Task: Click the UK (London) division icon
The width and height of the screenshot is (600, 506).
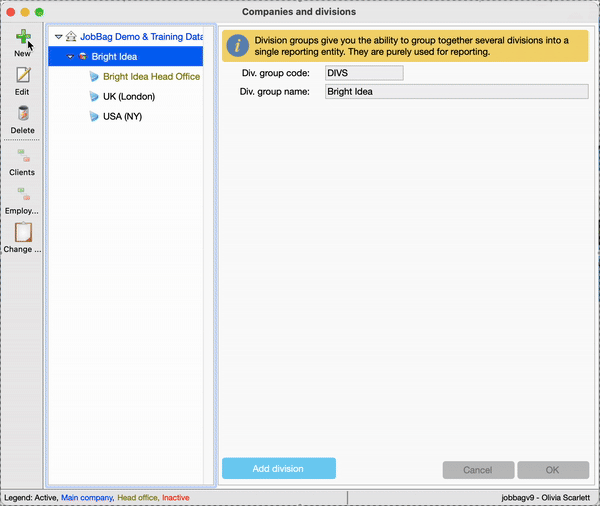Action: pos(94,96)
